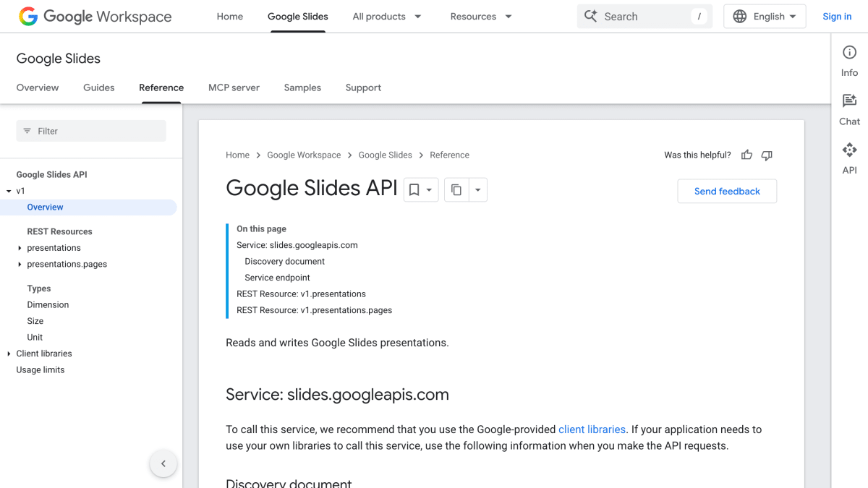This screenshot has height=488, width=868.
Task: Open the copy page dropdown arrow
Action: (x=477, y=190)
